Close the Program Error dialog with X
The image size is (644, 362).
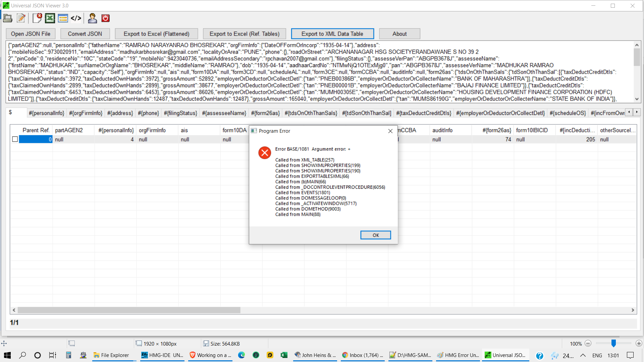click(x=390, y=131)
